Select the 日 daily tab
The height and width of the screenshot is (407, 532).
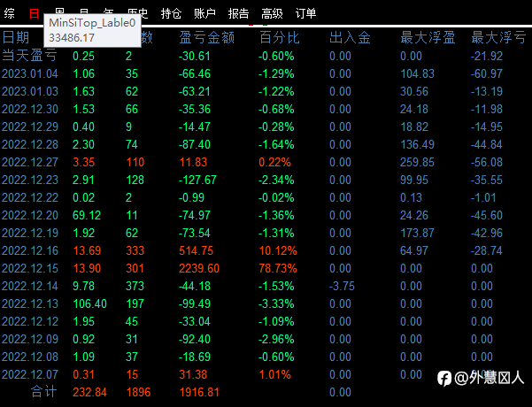click(x=35, y=13)
